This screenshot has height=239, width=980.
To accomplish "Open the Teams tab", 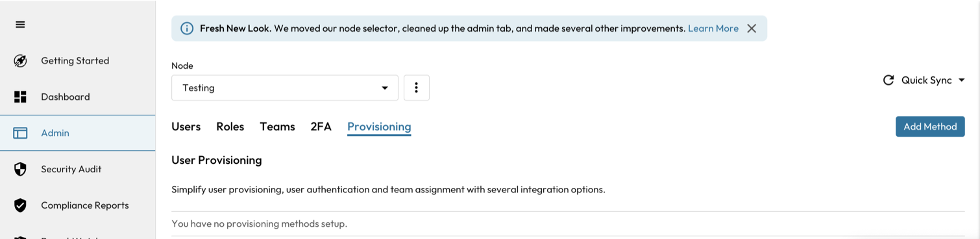I will [x=277, y=126].
